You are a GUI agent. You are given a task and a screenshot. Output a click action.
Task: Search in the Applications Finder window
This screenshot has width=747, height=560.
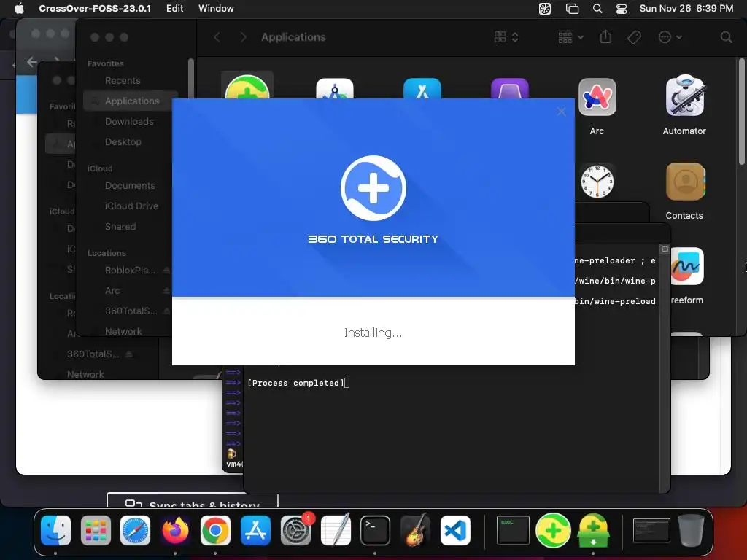coord(726,37)
